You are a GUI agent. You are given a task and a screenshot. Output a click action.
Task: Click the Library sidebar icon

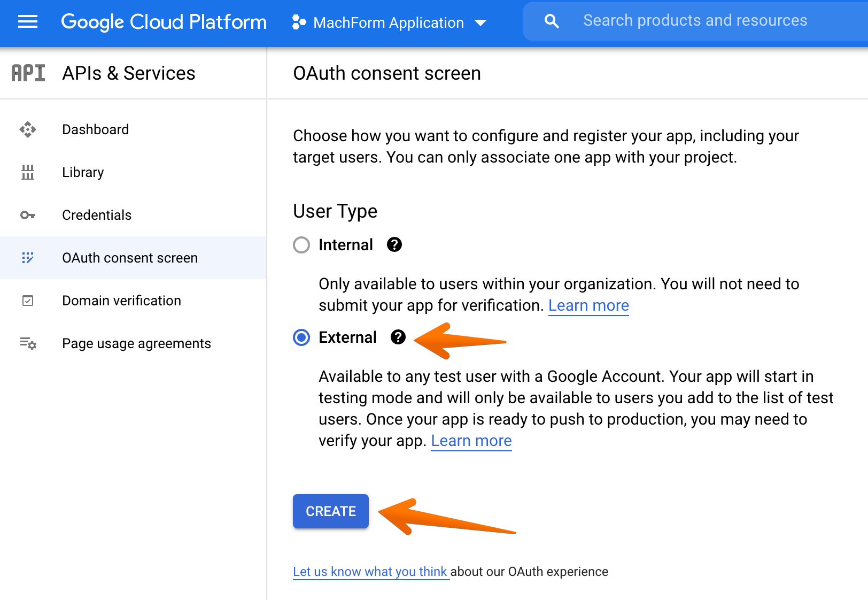click(x=28, y=172)
